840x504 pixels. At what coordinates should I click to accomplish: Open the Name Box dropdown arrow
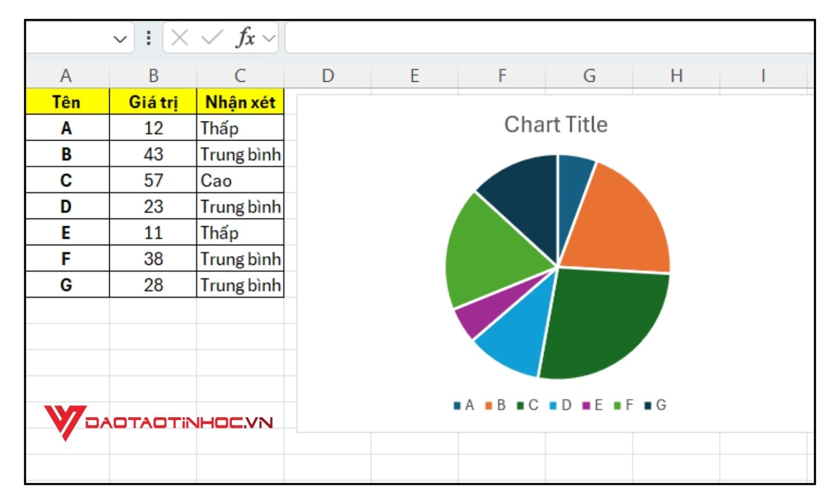click(x=119, y=38)
